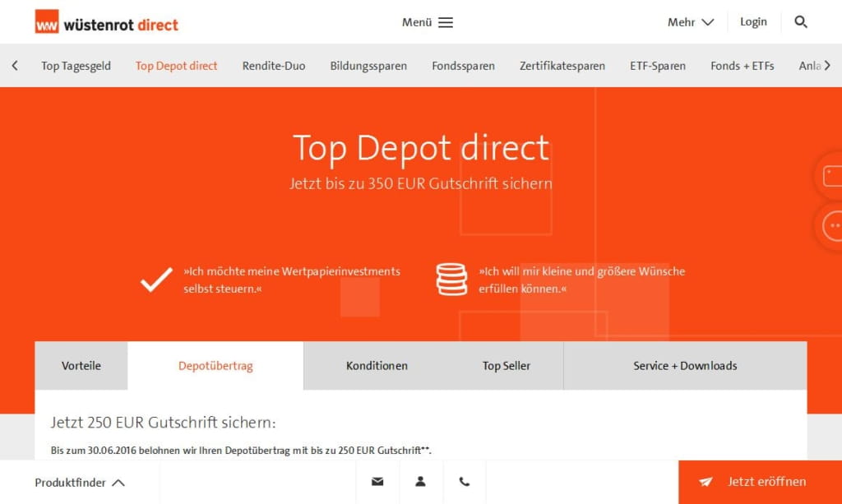The width and height of the screenshot is (842, 504).
Task: Open Zertifikatesparen page
Action: point(562,66)
